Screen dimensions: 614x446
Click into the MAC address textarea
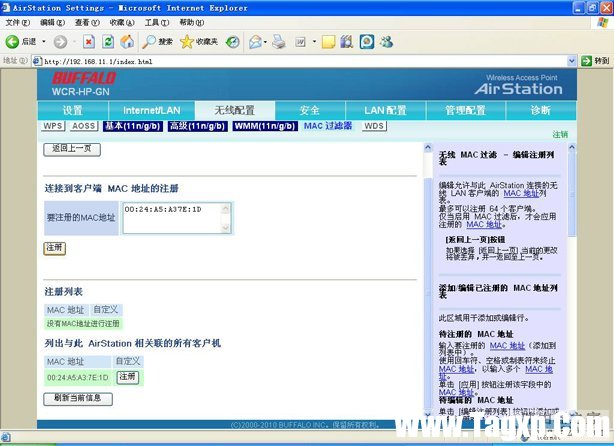click(x=172, y=218)
